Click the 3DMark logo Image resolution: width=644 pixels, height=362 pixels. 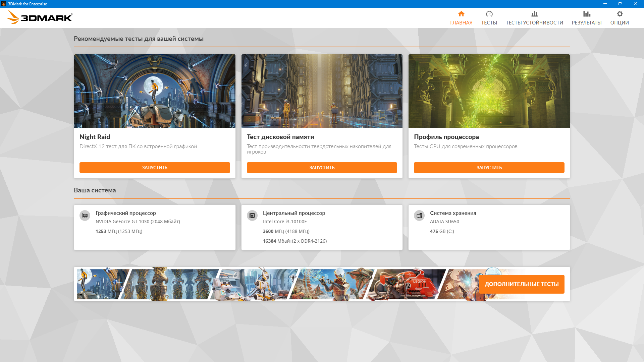click(39, 17)
